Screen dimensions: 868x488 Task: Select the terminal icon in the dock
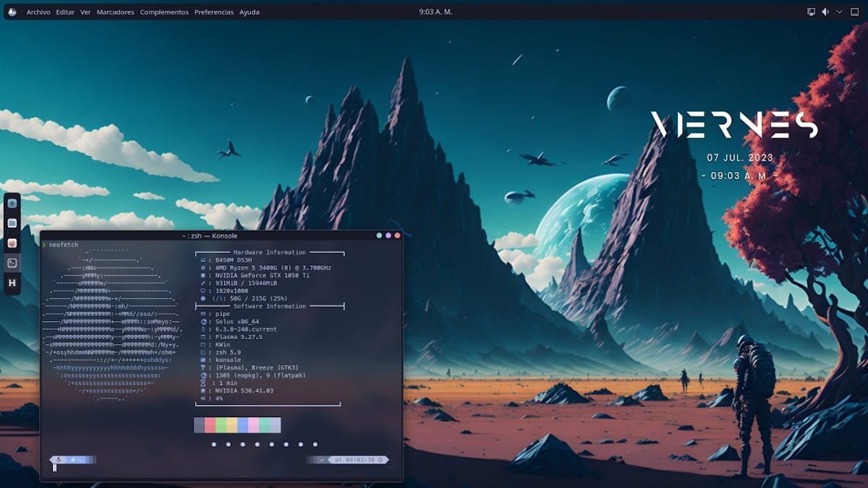coord(12,263)
